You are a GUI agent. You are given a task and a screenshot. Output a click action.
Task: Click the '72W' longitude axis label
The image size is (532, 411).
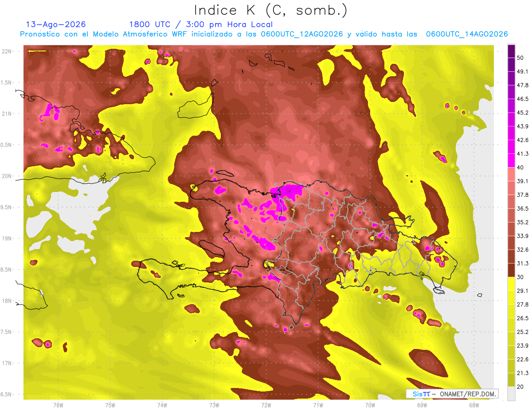pyautogui.click(x=266, y=405)
